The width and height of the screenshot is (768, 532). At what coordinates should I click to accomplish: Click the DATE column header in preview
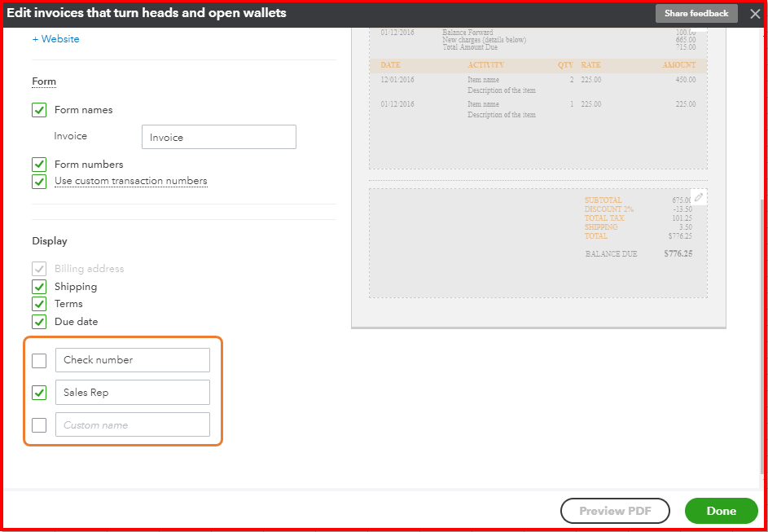390,65
